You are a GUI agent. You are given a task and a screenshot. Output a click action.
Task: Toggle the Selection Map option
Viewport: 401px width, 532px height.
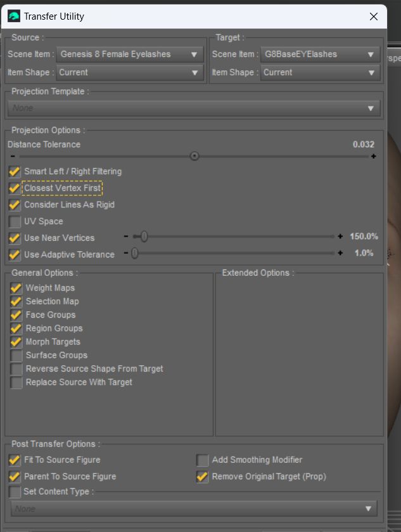[16, 302]
